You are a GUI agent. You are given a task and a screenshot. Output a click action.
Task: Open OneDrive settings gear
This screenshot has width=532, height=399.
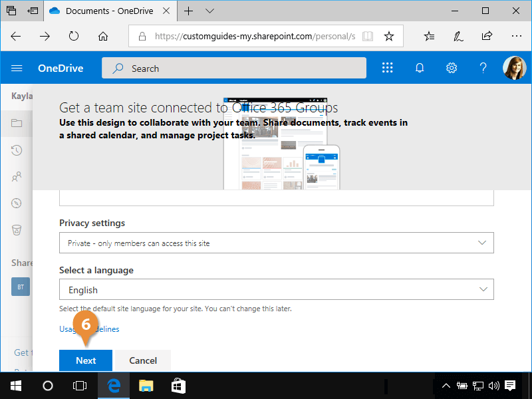[452, 68]
